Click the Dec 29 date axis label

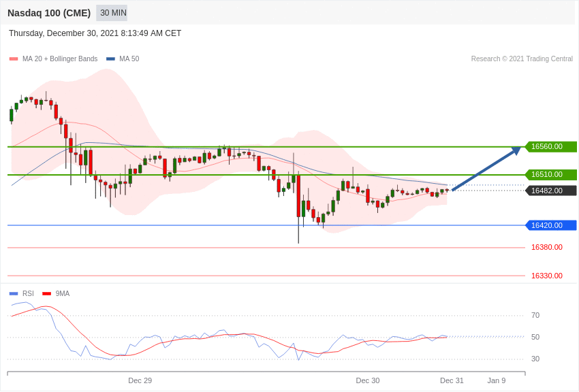tap(140, 380)
